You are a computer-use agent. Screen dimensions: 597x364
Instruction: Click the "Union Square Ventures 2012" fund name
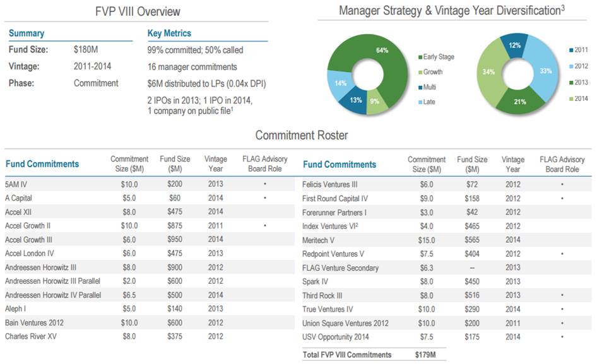(x=345, y=323)
